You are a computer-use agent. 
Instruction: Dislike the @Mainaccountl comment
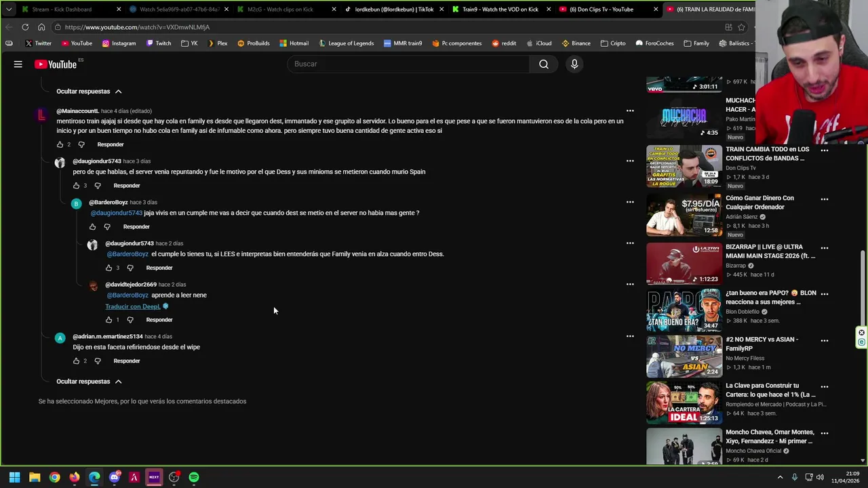coord(81,144)
